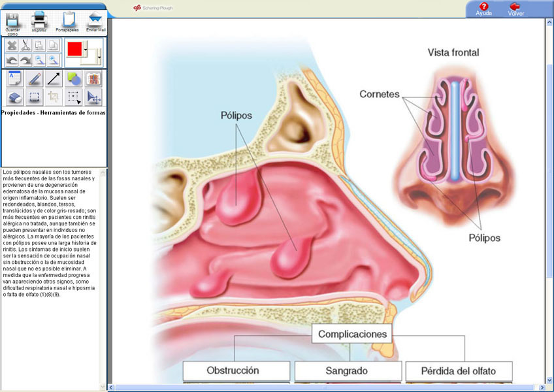Open the red foreground color dropdown arrow
This screenshot has height=392, width=554.
tap(86, 48)
